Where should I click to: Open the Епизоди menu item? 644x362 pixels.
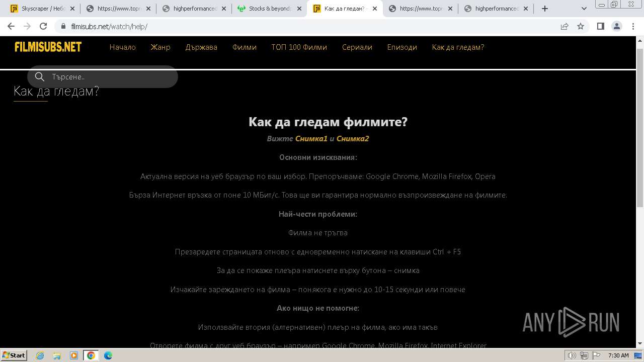coord(402,47)
